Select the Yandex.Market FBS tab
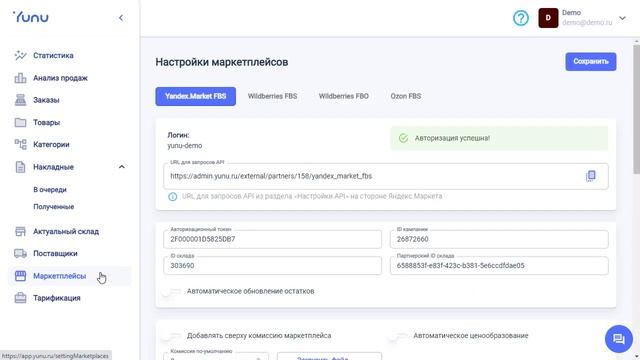Screen dimensions: 640x360 [x=196, y=96]
